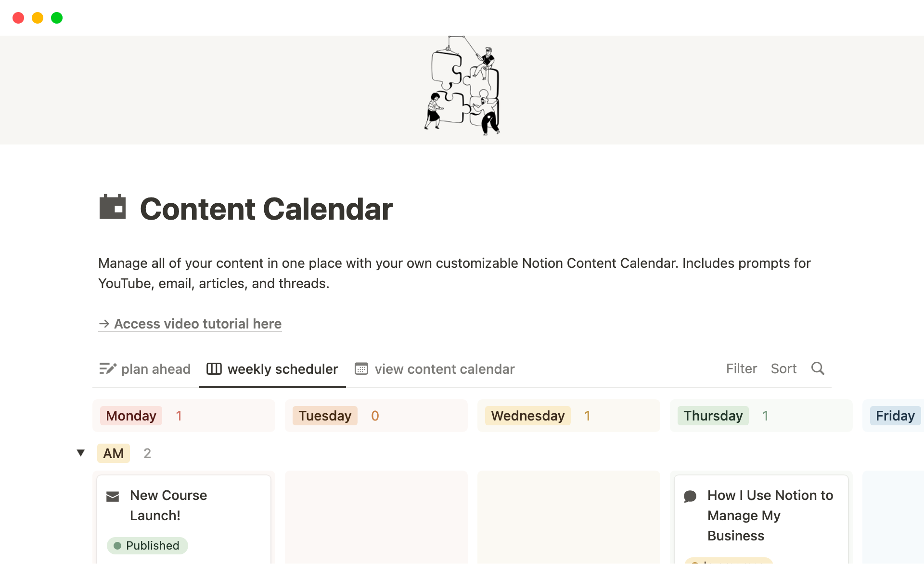Expand the Monday column header

[x=131, y=416]
